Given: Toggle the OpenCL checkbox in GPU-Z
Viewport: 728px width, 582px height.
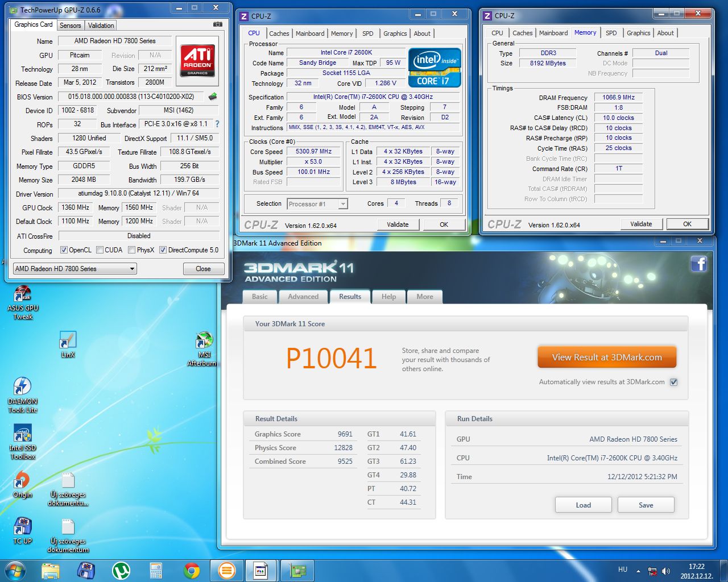Looking at the screenshot, I should [x=64, y=250].
